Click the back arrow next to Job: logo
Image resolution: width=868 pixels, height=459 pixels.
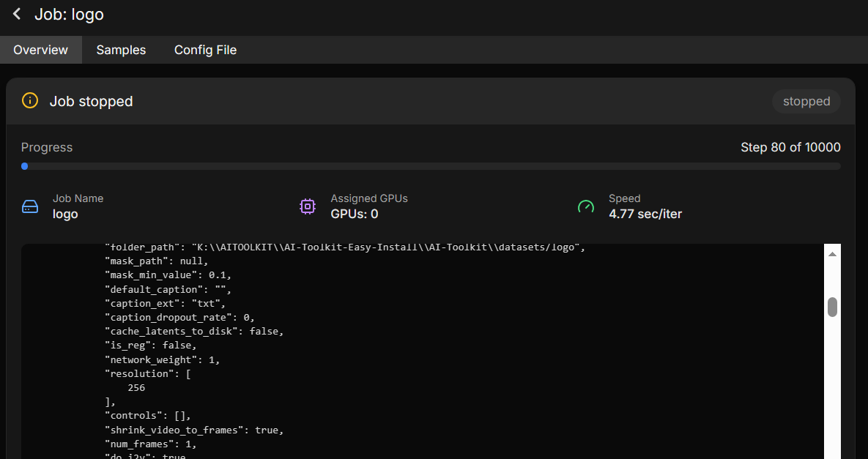(x=17, y=15)
